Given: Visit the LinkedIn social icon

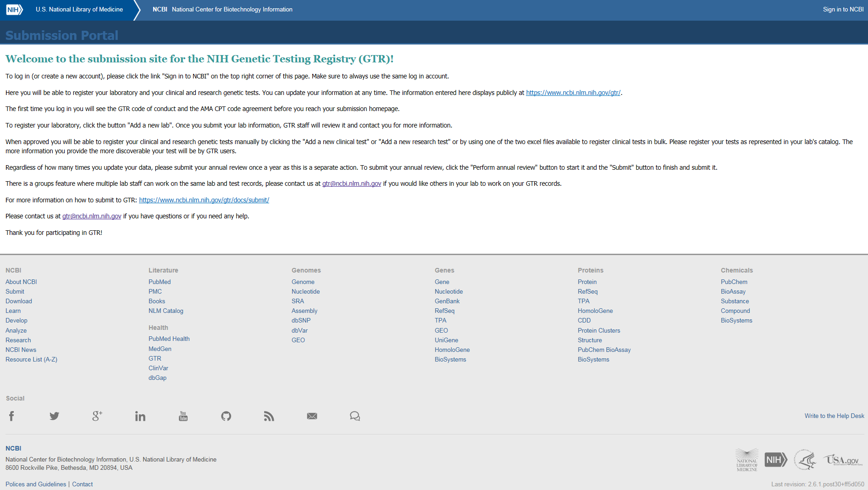Looking at the screenshot, I should (140, 416).
